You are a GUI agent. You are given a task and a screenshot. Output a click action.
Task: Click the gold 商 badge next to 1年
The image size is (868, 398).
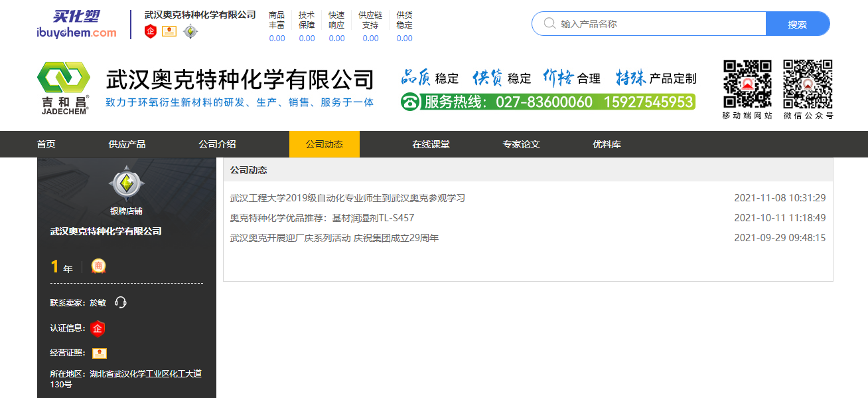98,266
